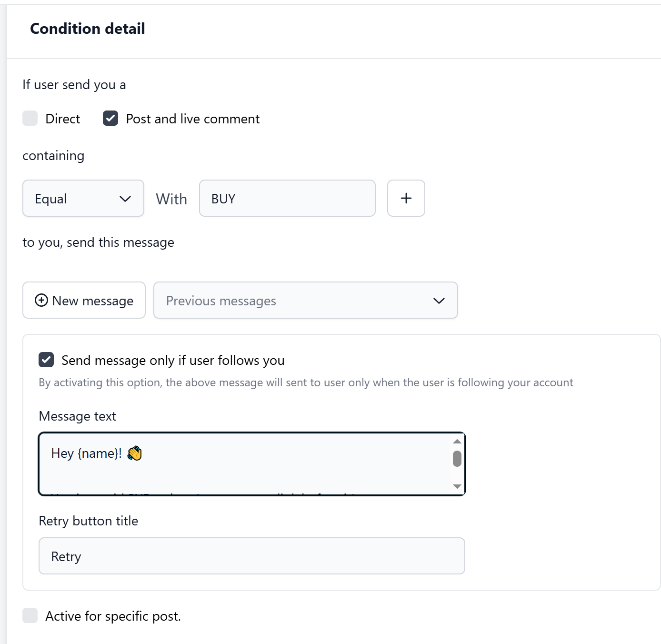Click Active for specific post label
The image size is (661, 644).
click(113, 616)
